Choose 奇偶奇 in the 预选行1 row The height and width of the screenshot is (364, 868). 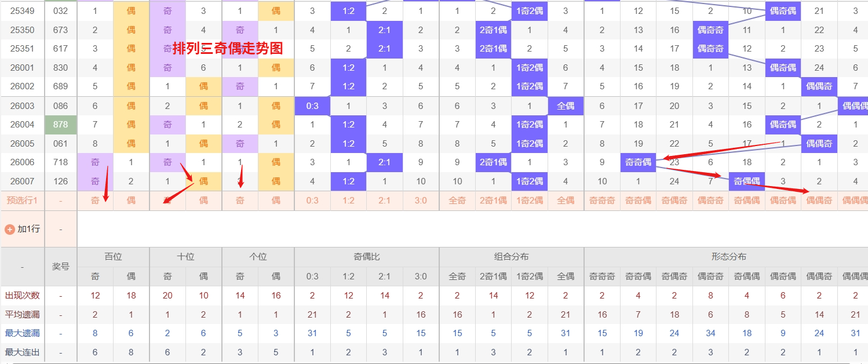674,201
